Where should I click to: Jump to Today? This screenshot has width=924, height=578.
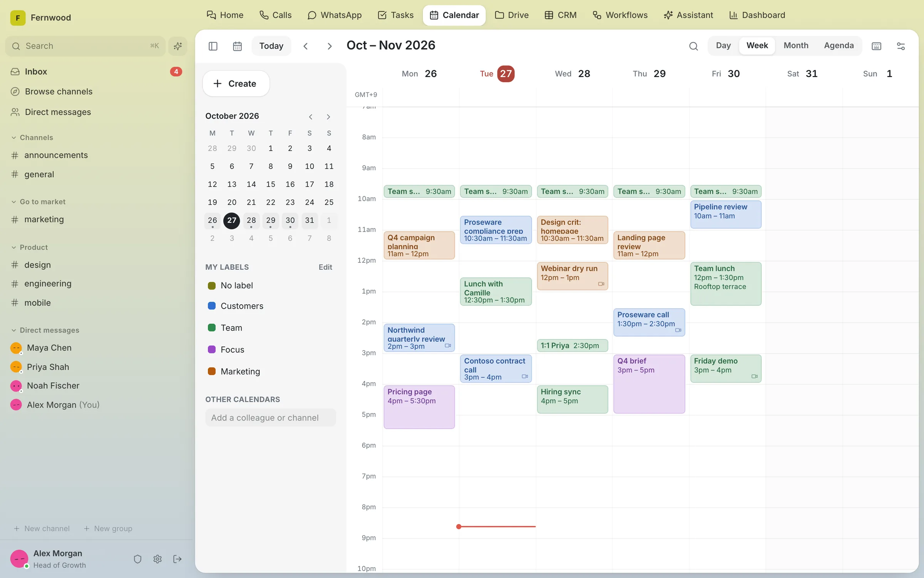(271, 46)
